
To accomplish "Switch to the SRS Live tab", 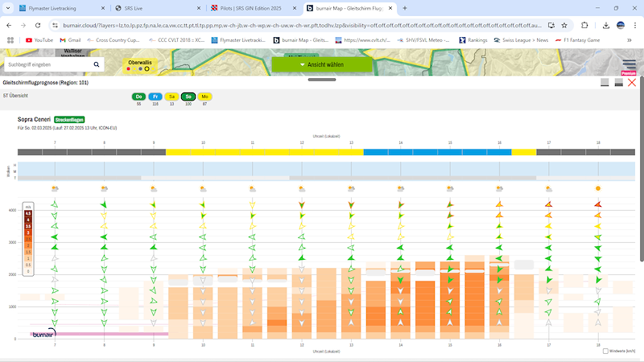I will [x=158, y=8].
